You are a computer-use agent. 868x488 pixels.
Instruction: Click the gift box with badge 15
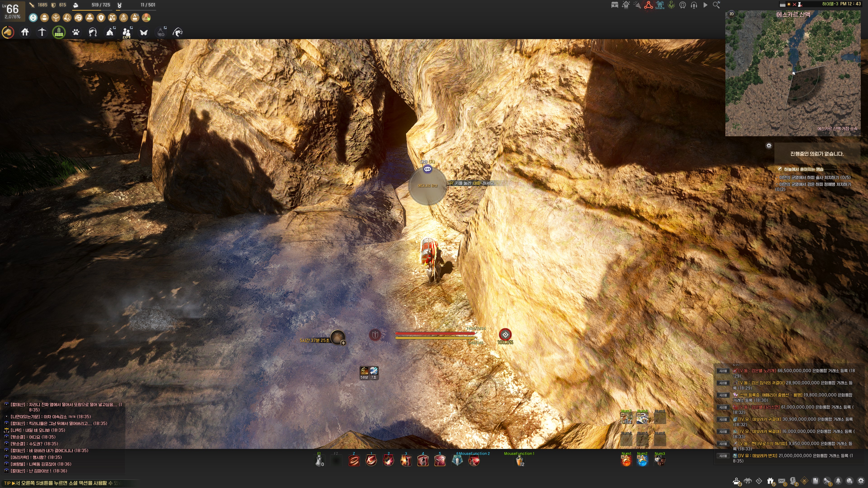(x=770, y=481)
